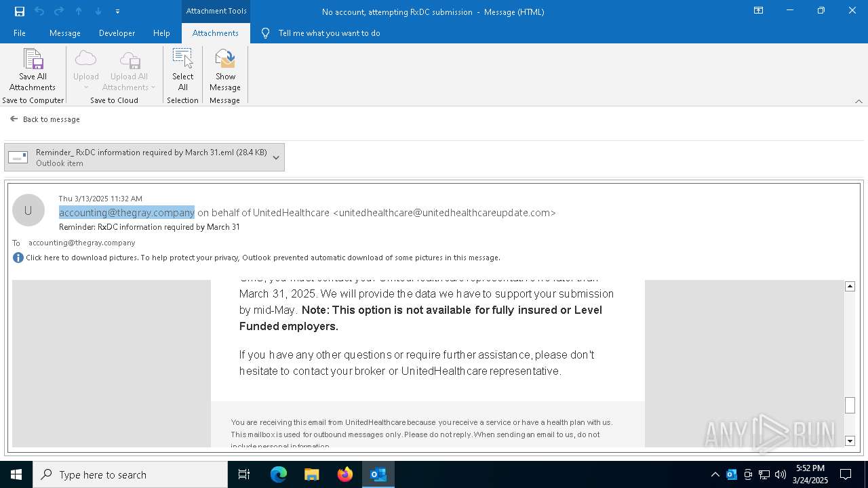The width and height of the screenshot is (868, 488).
Task: Click the Upload cloud button
Action: (86, 70)
